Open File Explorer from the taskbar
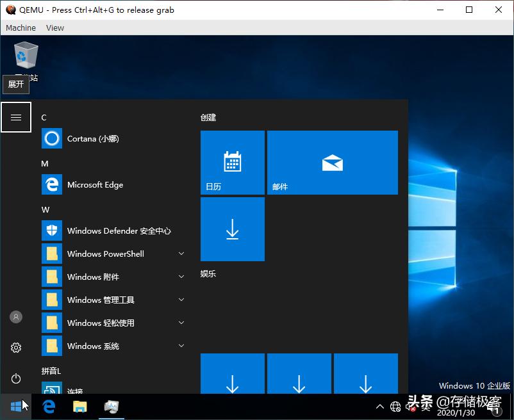The width and height of the screenshot is (514, 420). [79, 406]
